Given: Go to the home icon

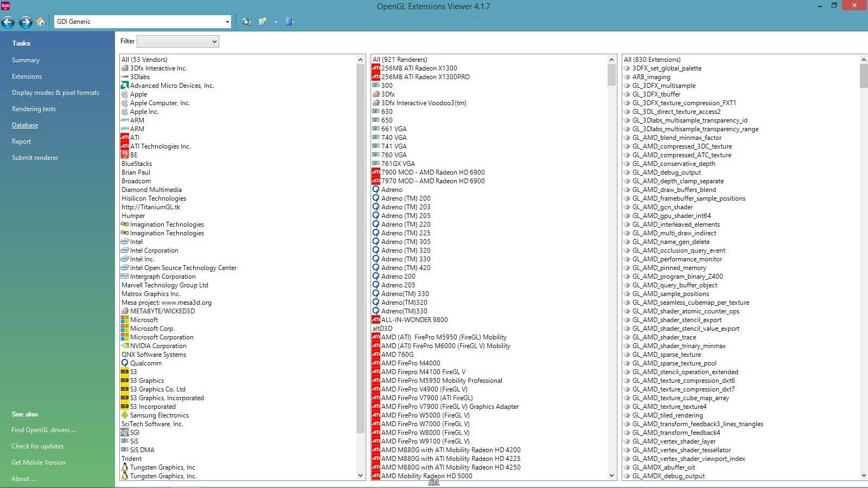Looking at the screenshot, I should click(41, 22).
